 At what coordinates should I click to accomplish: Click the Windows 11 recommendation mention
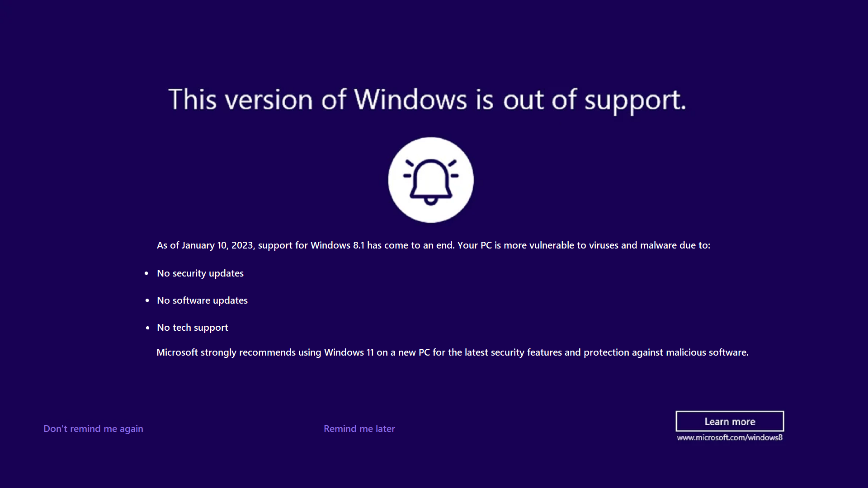tap(349, 352)
